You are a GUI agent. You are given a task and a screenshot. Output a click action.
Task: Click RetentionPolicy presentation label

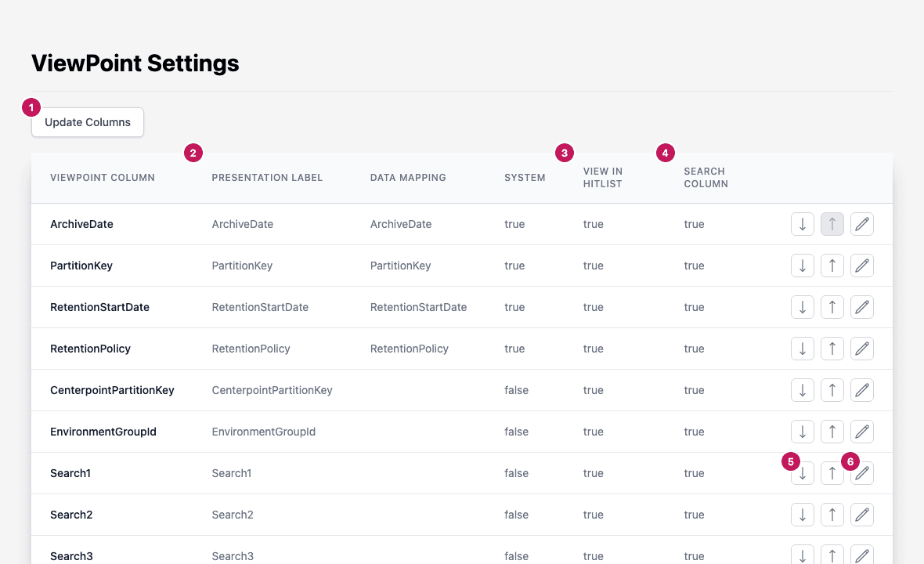(x=251, y=349)
